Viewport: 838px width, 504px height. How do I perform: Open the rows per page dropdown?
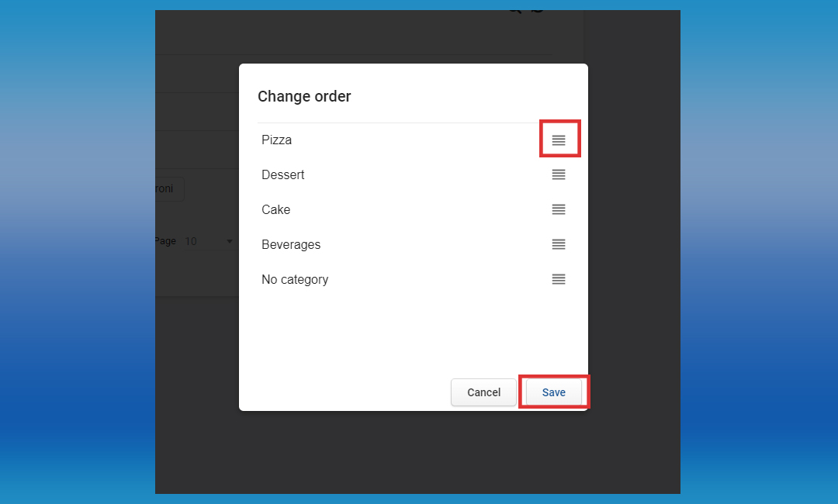tap(209, 242)
